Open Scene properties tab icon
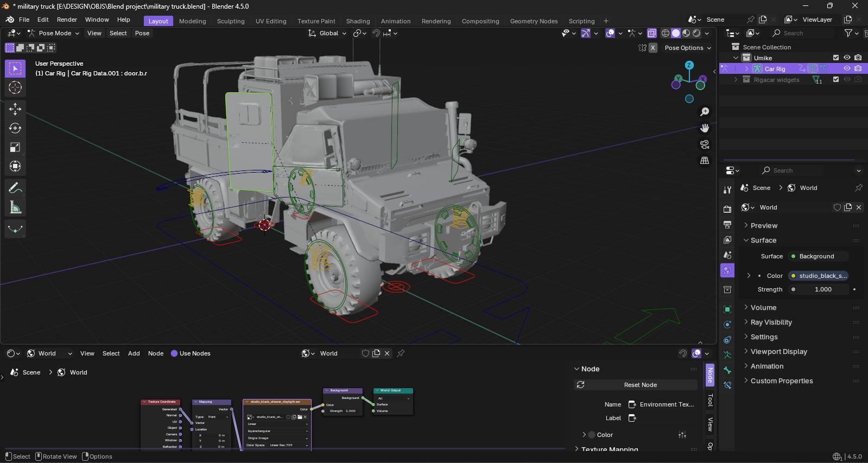The image size is (868, 463). [727, 255]
